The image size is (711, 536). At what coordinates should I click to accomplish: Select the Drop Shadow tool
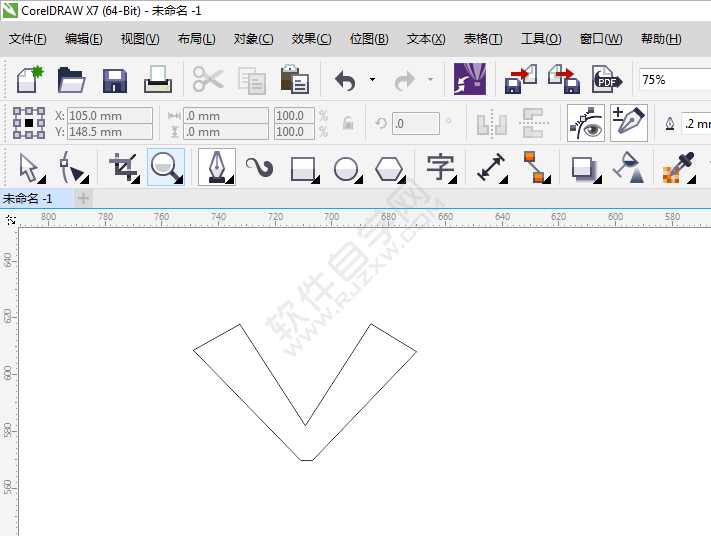pos(586,169)
